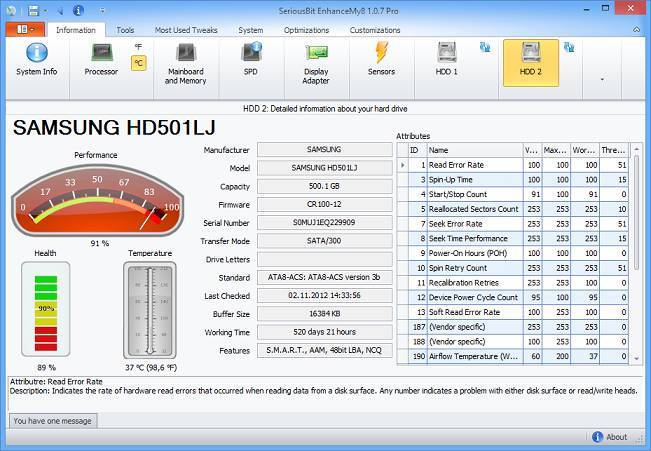Sort attributes by the ID column header
The width and height of the screenshot is (651, 451).
tap(417, 150)
